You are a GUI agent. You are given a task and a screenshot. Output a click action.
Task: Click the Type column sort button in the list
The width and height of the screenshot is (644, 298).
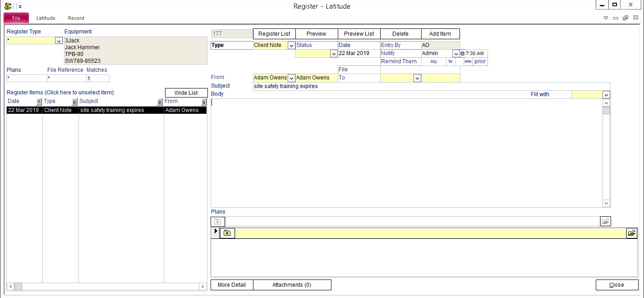pyautogui.click(x=75, y=102)
